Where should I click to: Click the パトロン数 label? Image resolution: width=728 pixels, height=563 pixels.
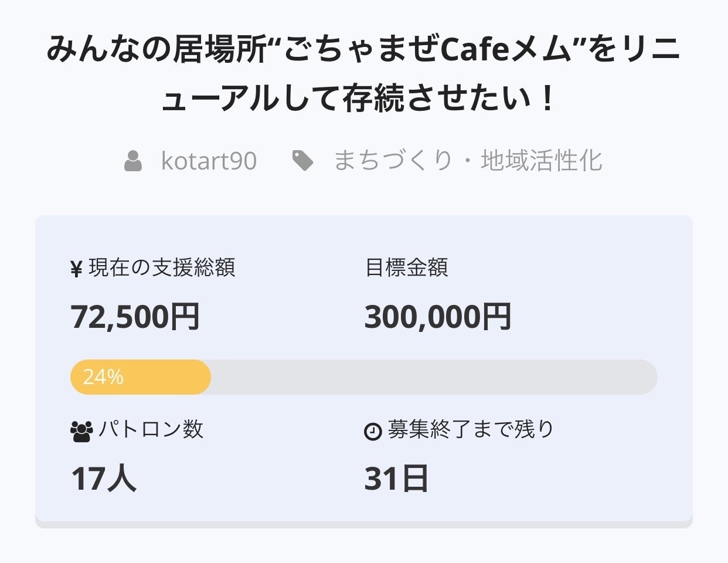[x=151, y=430]
